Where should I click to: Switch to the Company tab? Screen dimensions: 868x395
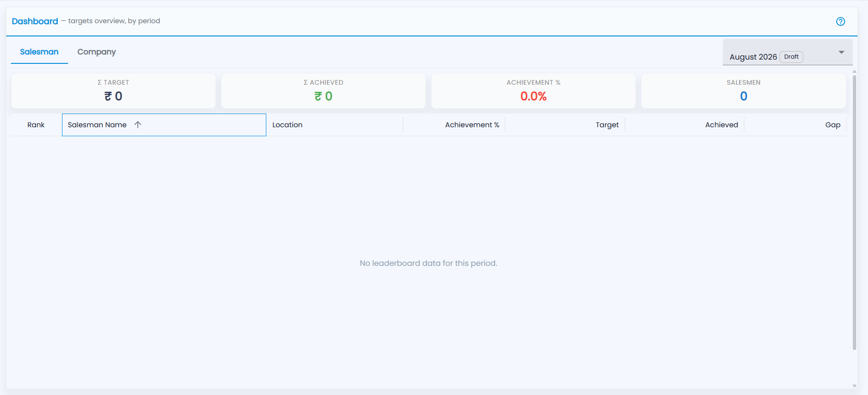click(96, 52)
